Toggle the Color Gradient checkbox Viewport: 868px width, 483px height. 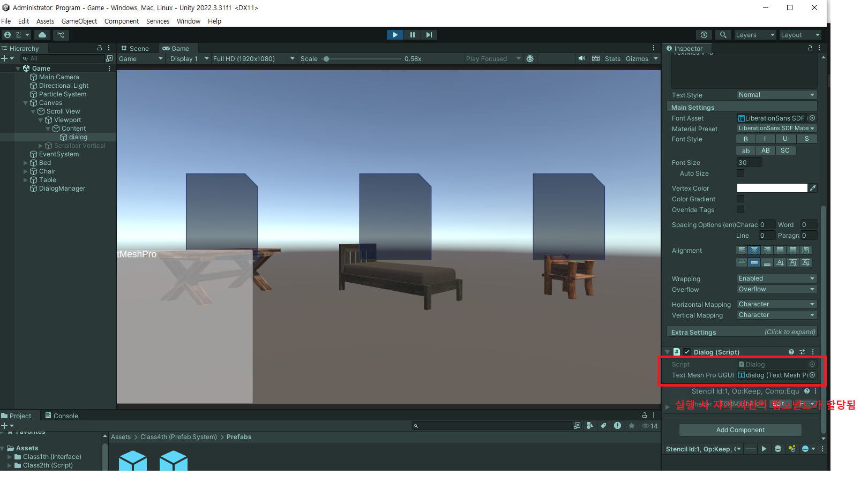point(740,199)
